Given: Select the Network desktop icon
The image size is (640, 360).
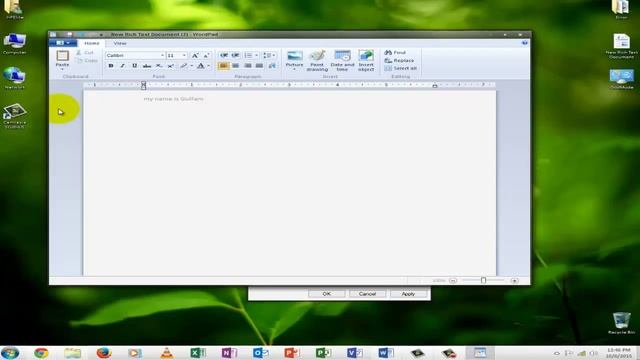Looking at the screenshot, I should tap(15, 78).
